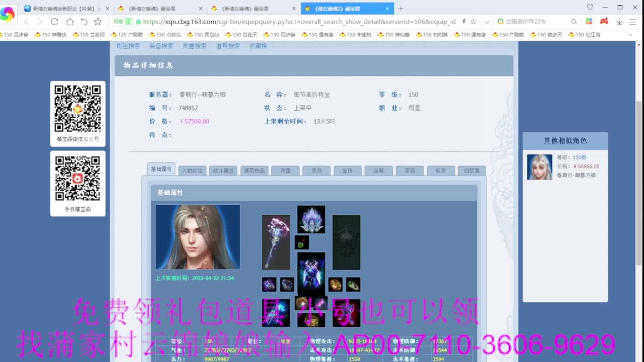
Task: Open bookmark 150 兰若词
Action: (x=89, y=35)
